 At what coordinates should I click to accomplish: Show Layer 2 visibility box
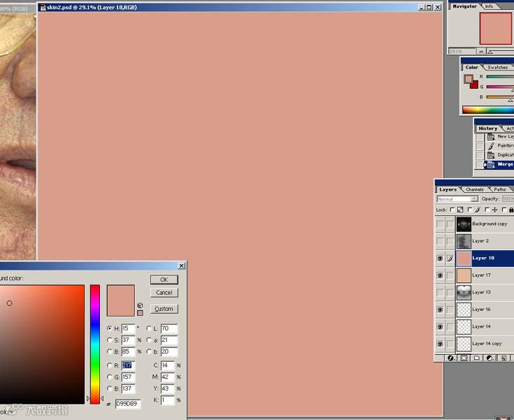pyautogui.click(x=440, y=242)
